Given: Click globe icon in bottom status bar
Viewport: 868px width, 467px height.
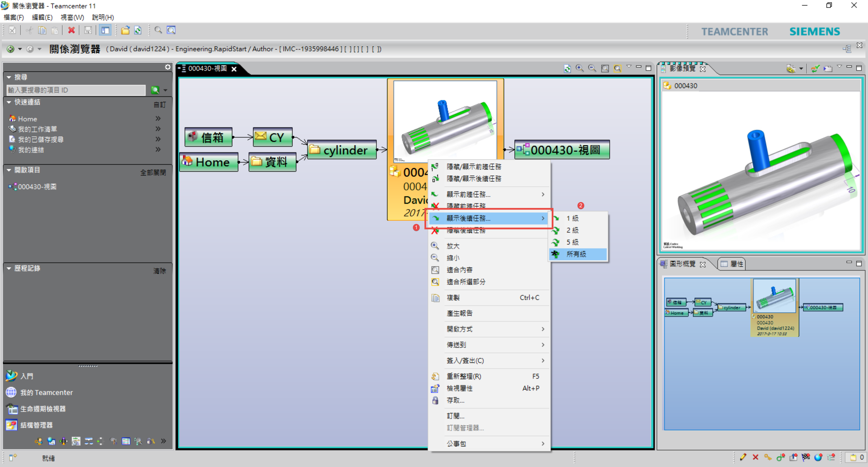Looking at the screenshot, I should click(818, 457).
